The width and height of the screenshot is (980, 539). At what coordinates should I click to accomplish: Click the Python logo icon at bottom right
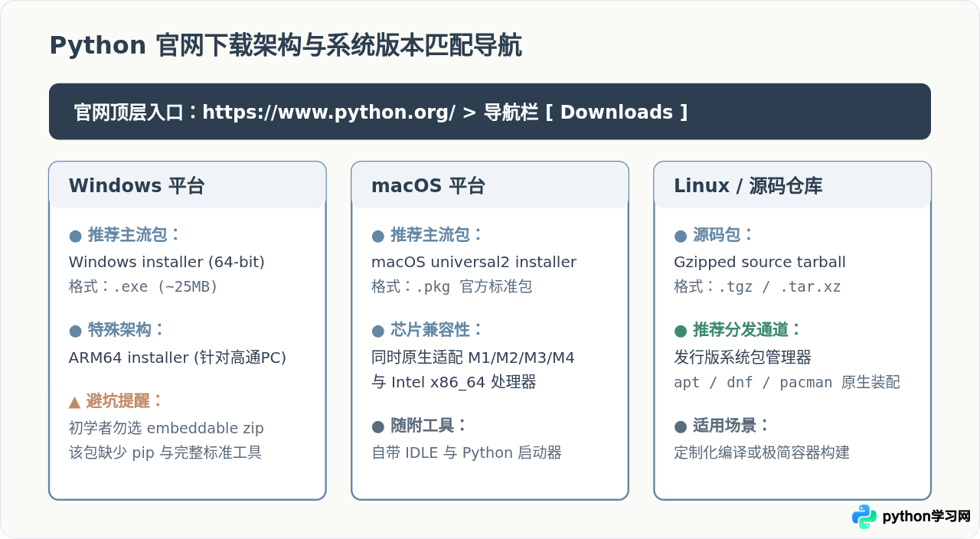[864, 517]
